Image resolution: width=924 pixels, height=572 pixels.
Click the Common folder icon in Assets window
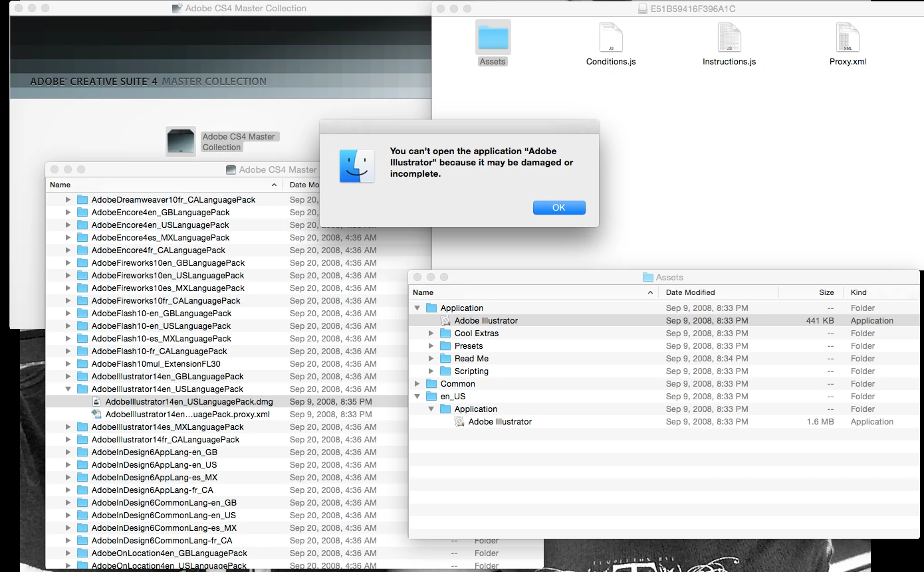pos(431,384)
